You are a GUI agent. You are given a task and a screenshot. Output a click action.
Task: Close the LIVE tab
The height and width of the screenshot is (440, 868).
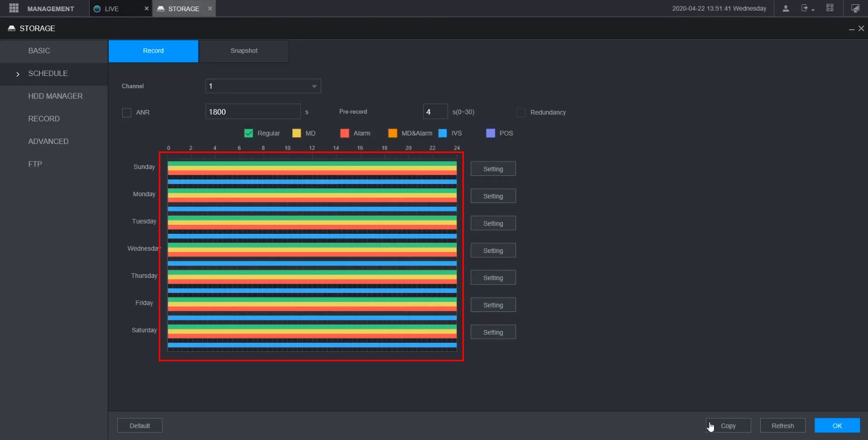click(147, 9)
